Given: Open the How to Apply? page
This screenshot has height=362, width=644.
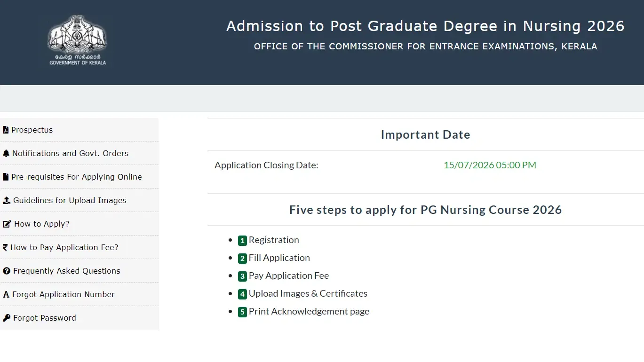Looking at the screenshot, I should (x=41, y=224).
